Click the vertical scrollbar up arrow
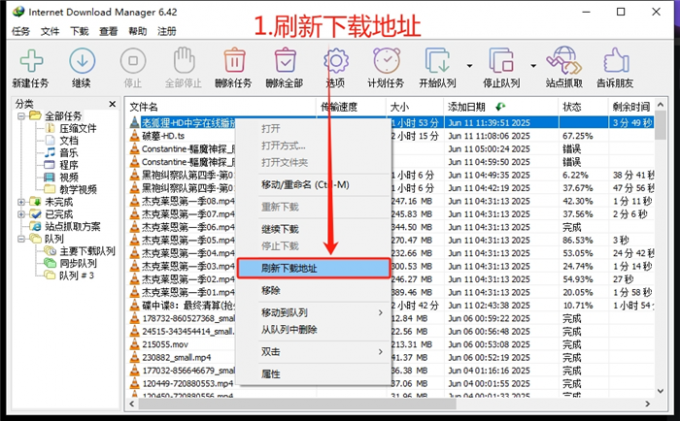The width and height of the screenshot is (680, 421). click(660, 104)
